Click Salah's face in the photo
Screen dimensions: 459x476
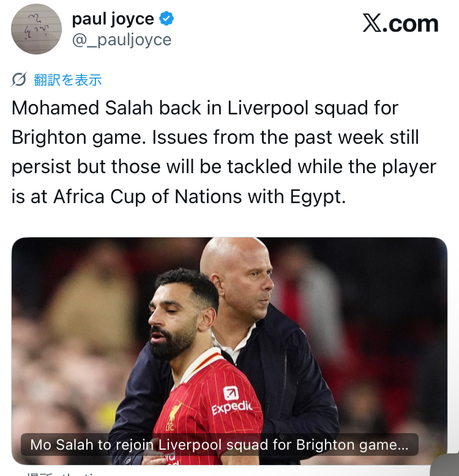point(174,319)
